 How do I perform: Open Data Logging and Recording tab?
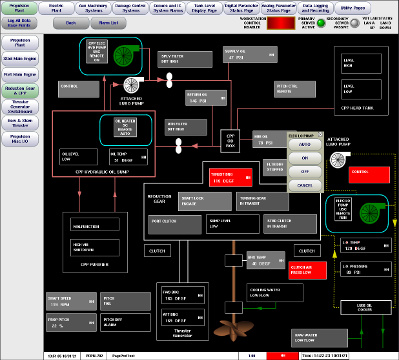(315, 8)
